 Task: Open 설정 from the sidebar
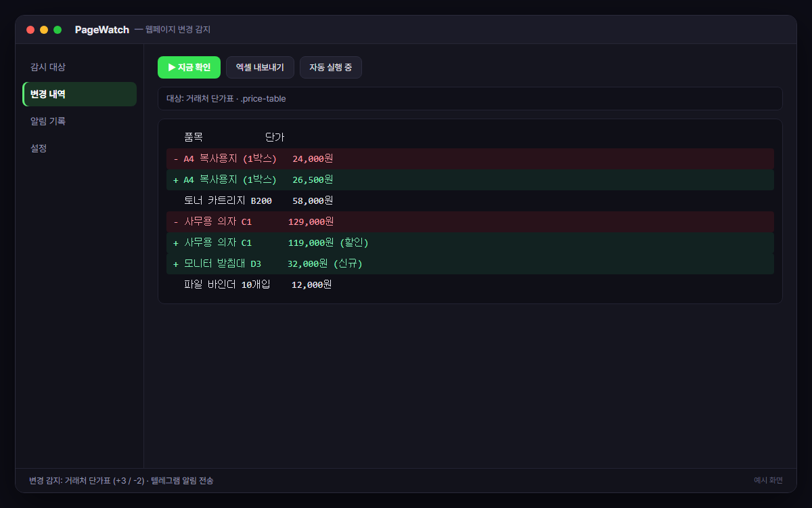(x=80, y=148)
